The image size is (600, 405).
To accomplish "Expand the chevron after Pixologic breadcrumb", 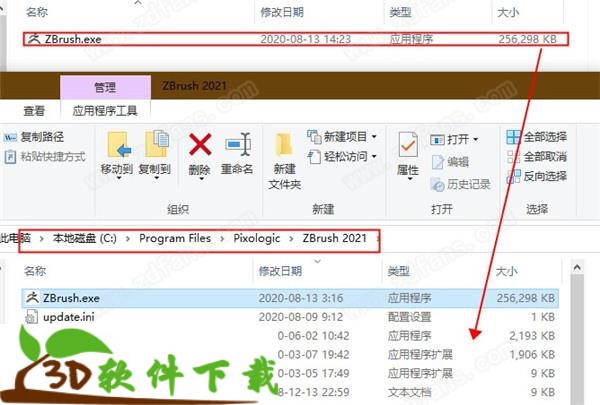I will pos(291,239).
